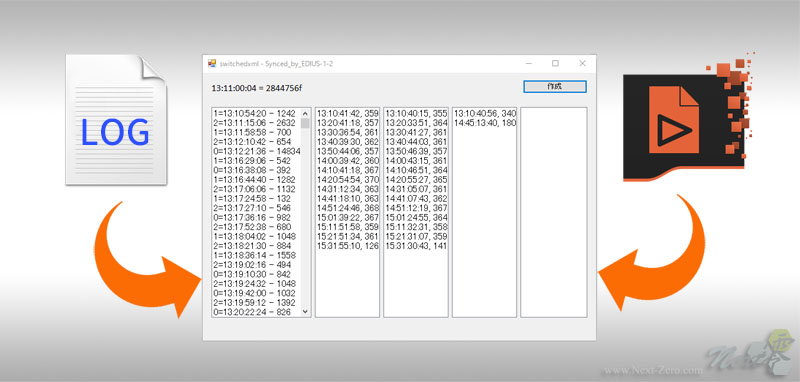Select entry 14:45:13:40, 180

pyautogui.click(x=485, y=122)
